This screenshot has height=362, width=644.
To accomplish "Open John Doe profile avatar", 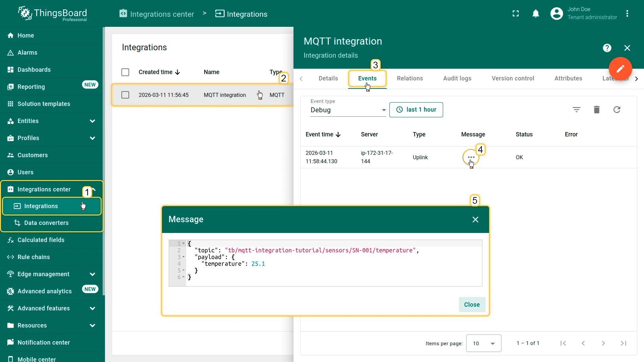I will 557,13.
